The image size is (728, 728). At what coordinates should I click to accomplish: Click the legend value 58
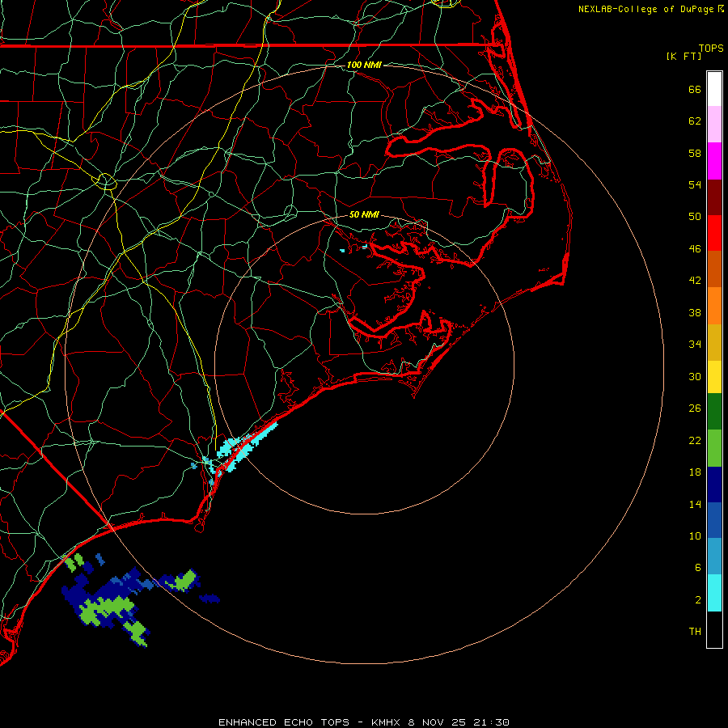point(695,153)
